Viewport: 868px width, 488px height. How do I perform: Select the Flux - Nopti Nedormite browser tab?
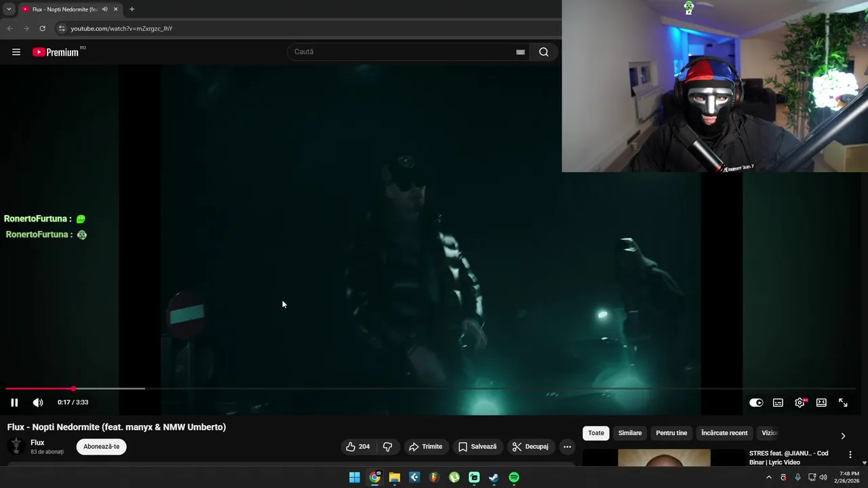click(64, 9)
